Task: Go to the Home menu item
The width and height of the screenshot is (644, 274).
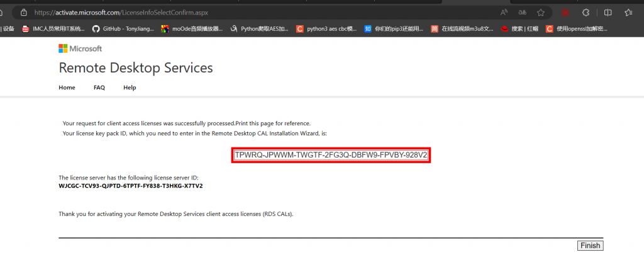Action: (67, 88)
